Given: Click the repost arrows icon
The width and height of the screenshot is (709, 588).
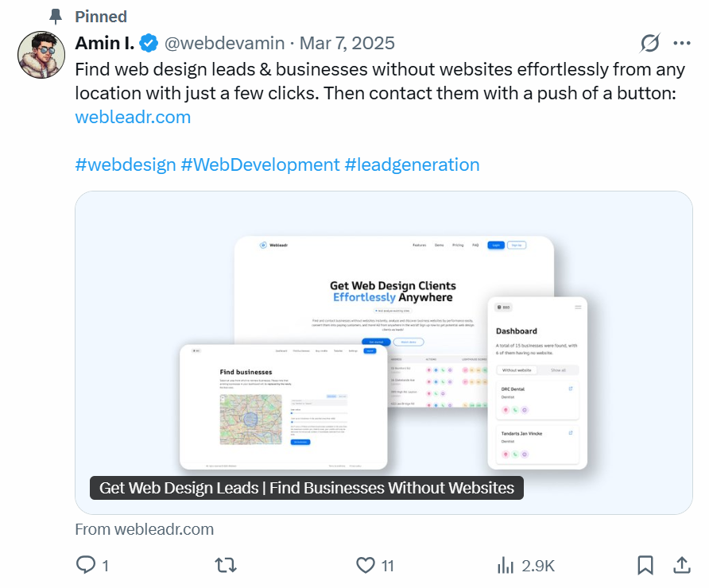Looking at the screenshot, I should tap(225, 565).
